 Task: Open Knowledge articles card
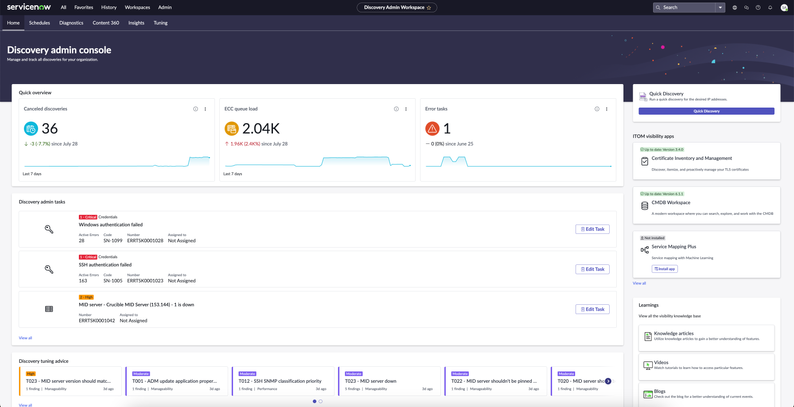tap(706, 338)
